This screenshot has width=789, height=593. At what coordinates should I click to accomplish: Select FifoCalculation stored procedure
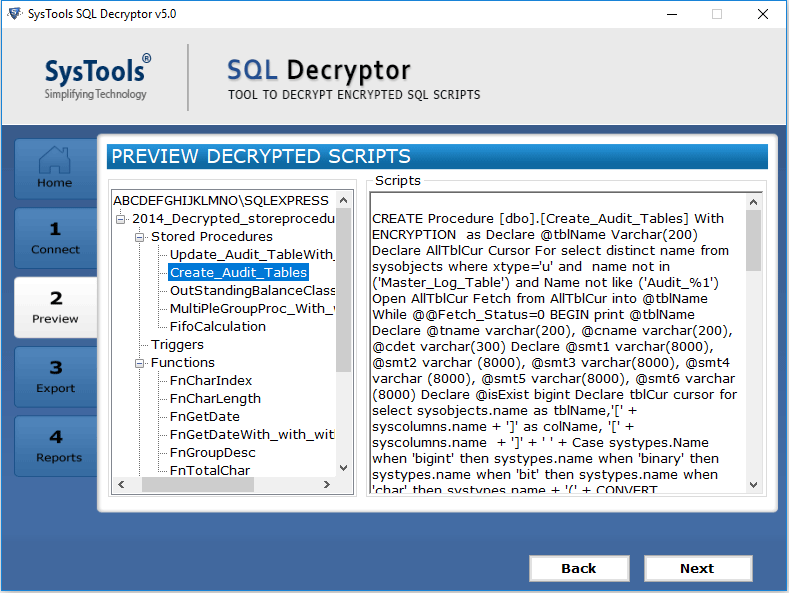[x=217, y=326]
